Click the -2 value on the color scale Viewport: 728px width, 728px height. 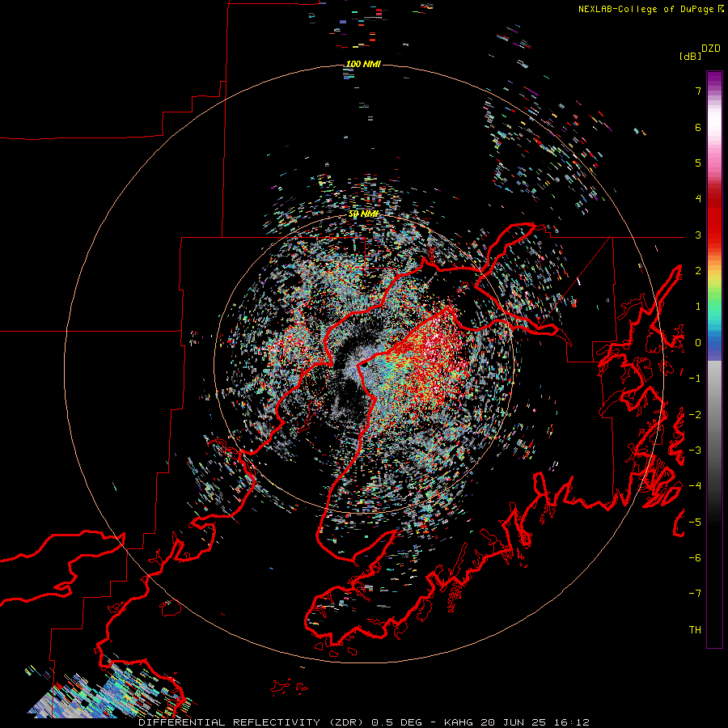click(695, 415)
